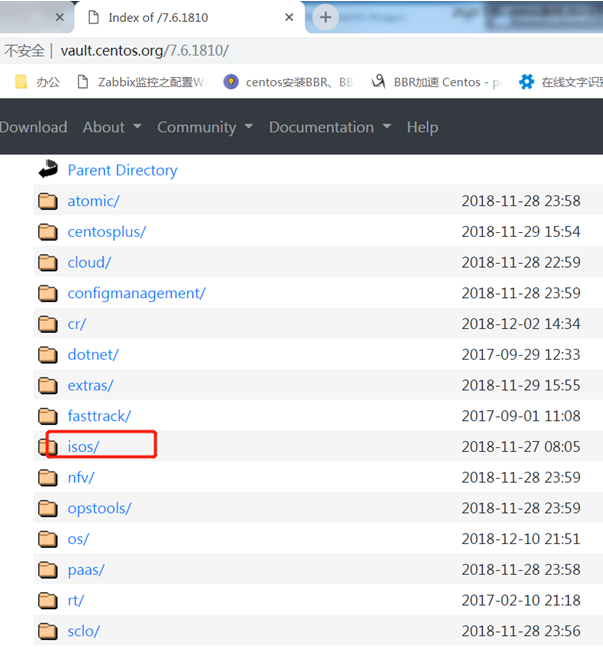603x647 pixels.
Task: Go to the Parent Directory link
Action: (x=123, y=170)
